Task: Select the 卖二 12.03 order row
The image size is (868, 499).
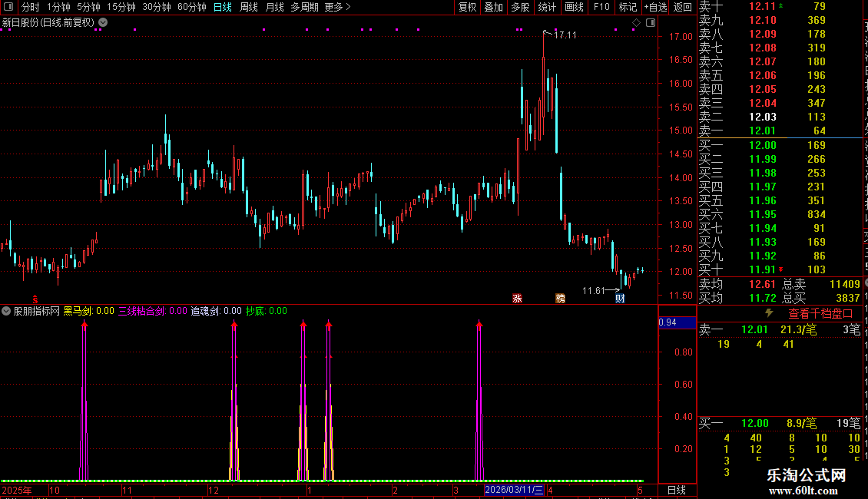Action: click(780, 117)
